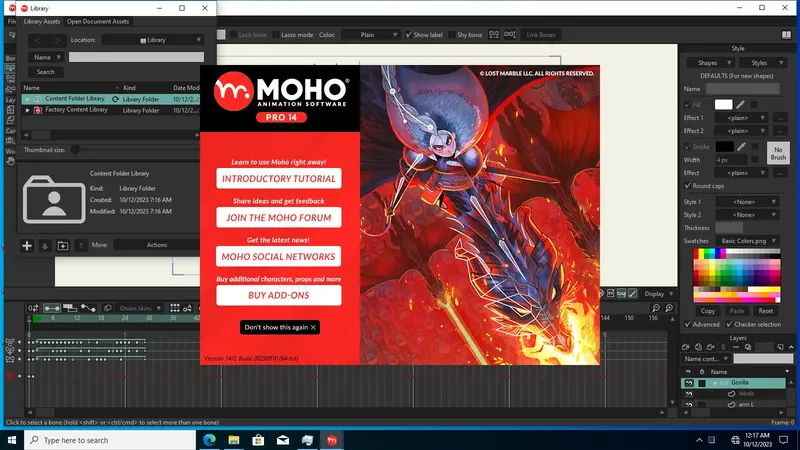Click the timeline zoom out magnifier
The width and height of the screenshot is (800, 450).
point(656,308)
